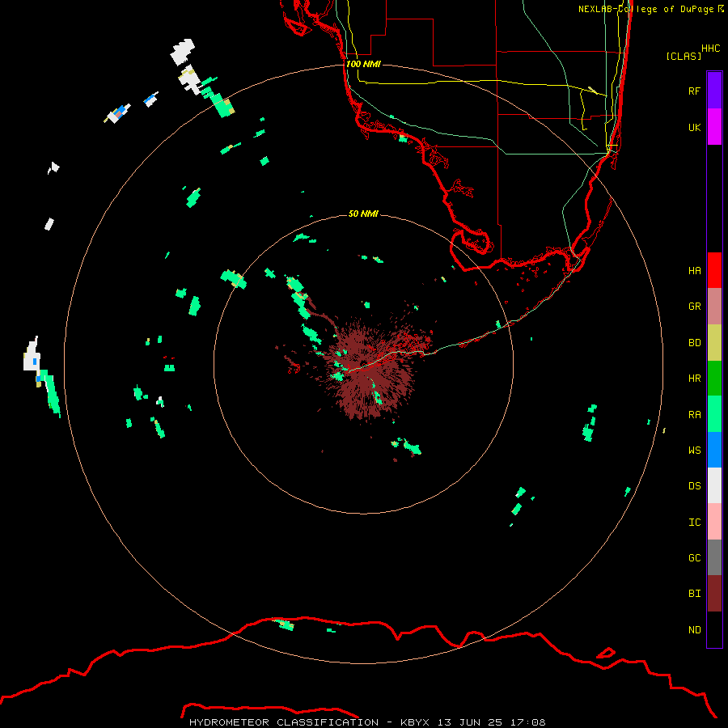728x728 pixels.
Task: Click the HR legend label
Action: (694, 379)
